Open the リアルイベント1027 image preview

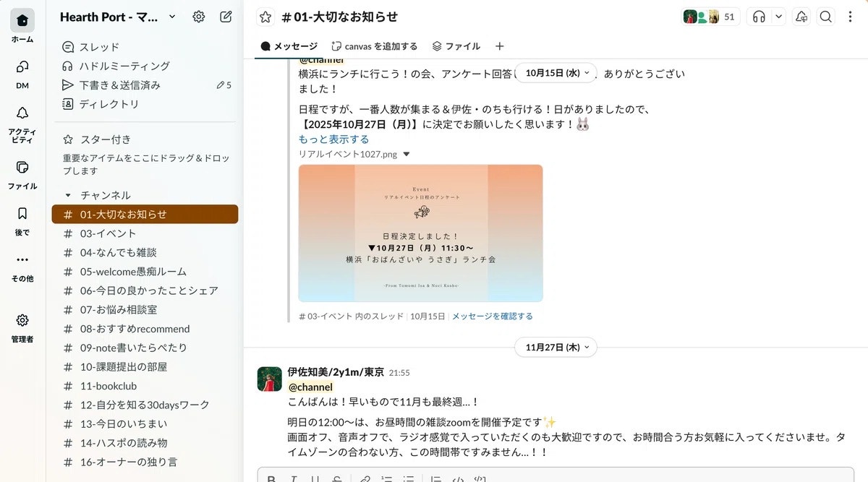click(420, 233)
